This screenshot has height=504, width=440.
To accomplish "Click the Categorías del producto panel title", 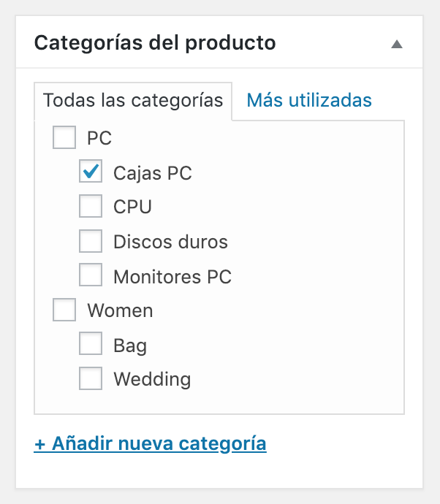I will 155,43.
